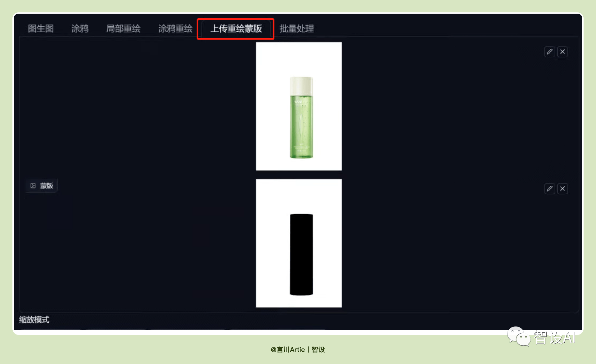Open the 图生图 tab
The image size is (596, 364).
pos(41,29)
